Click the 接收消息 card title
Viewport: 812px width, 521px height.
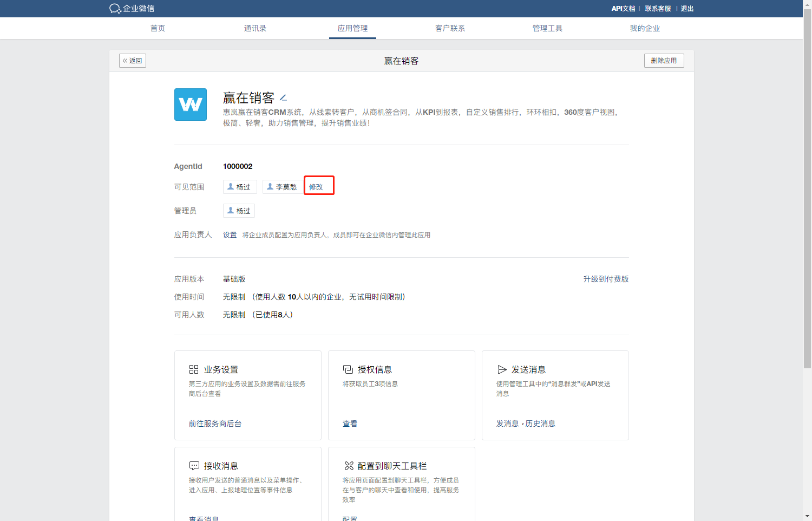pyautogui.click(x=221, y=466)
